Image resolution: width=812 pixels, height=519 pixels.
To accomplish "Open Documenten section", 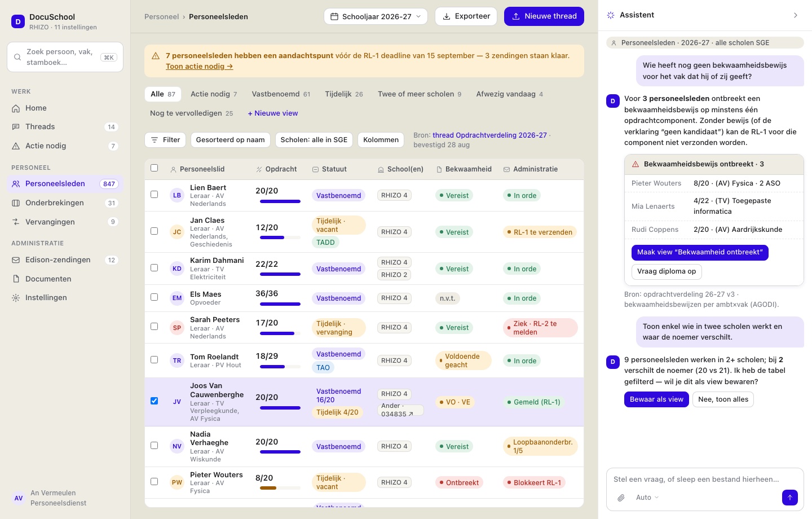I will [65, 279].
